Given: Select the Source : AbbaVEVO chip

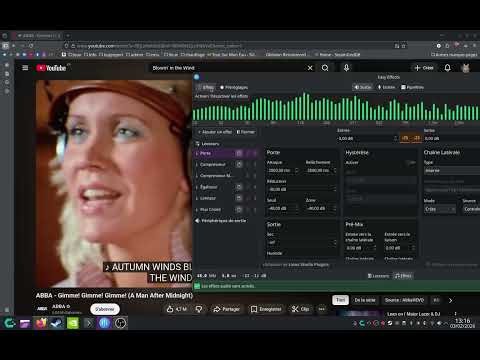Looking at the screenshot, I should (404, 300).
